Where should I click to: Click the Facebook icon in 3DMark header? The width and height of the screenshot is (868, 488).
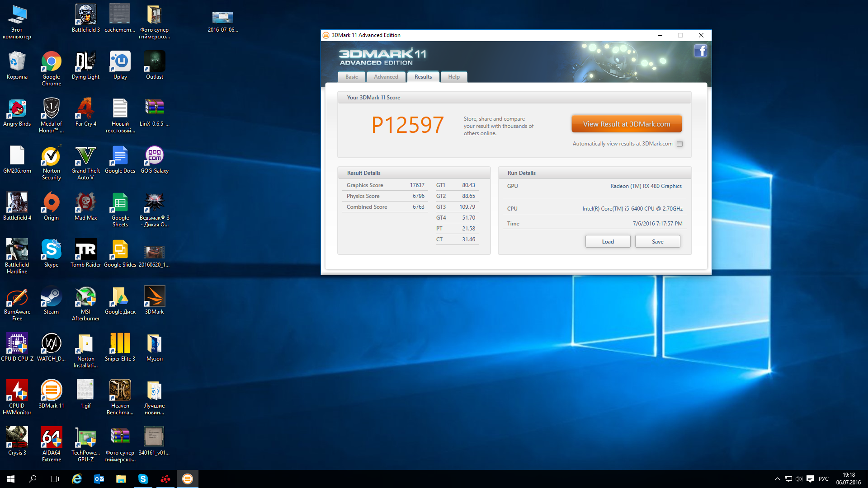point(700,51)
